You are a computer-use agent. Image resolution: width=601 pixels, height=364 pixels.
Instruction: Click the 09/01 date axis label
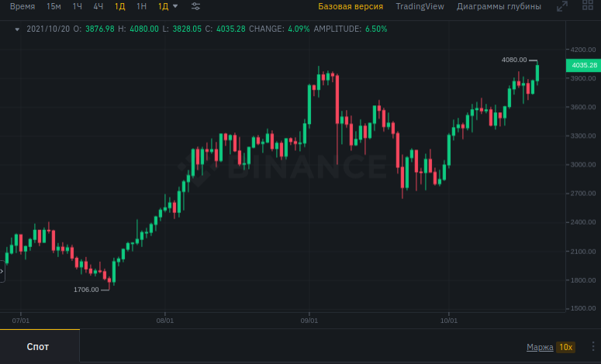(x=309, y=321)
